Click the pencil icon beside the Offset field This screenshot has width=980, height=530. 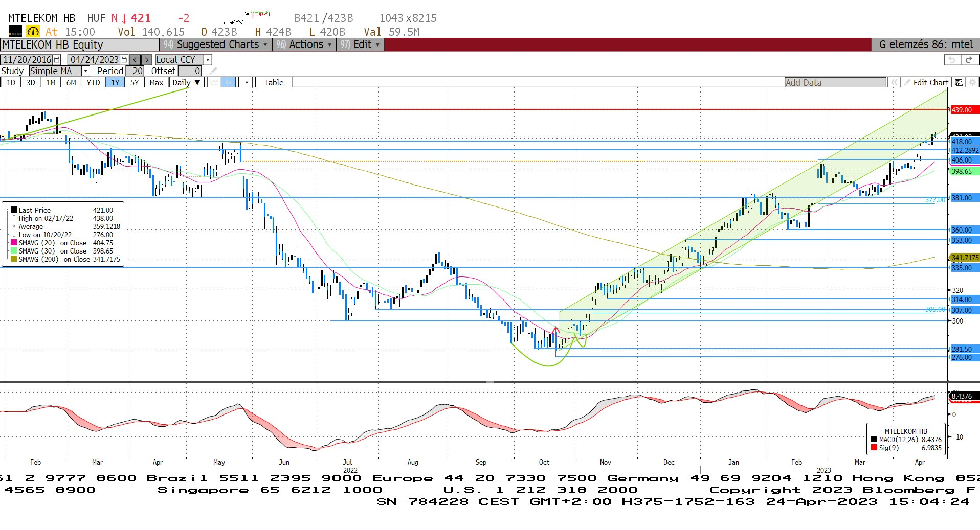[213, 71]
